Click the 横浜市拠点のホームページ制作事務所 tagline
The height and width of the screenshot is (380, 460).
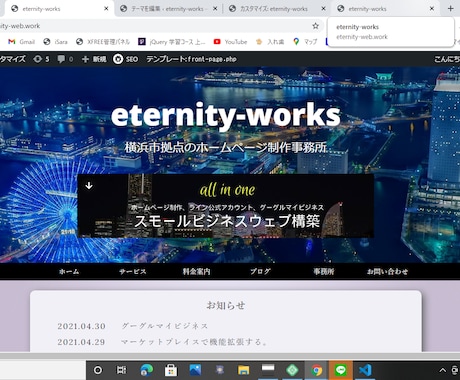click(x=226, y=147)
